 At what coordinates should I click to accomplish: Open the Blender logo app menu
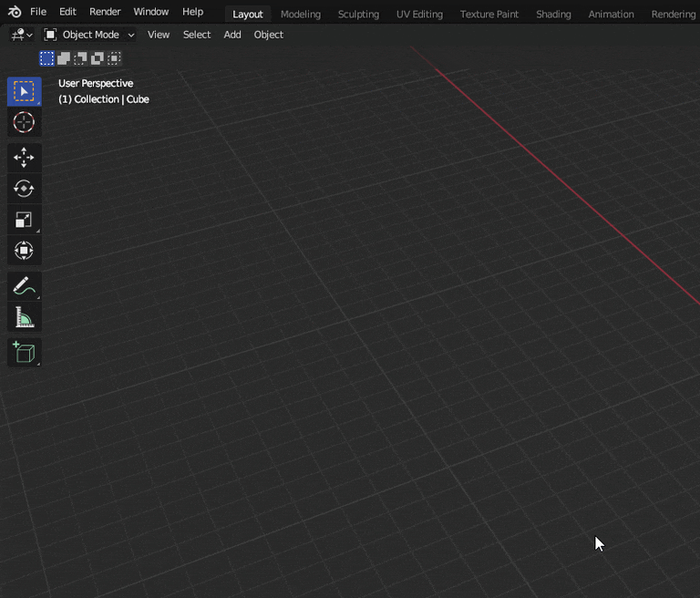(x=15, y=12)
